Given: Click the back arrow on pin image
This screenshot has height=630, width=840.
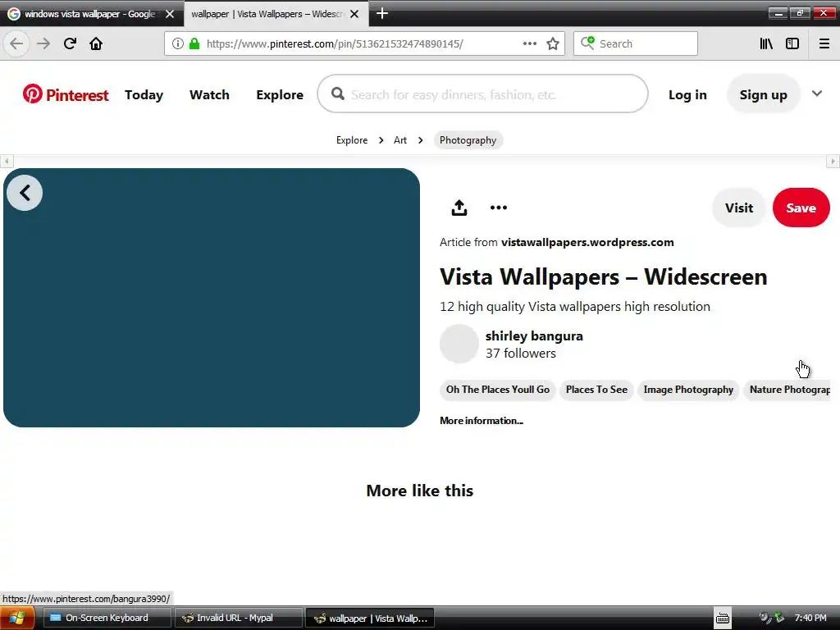Looking at the screenshot, I should (25, 193).
